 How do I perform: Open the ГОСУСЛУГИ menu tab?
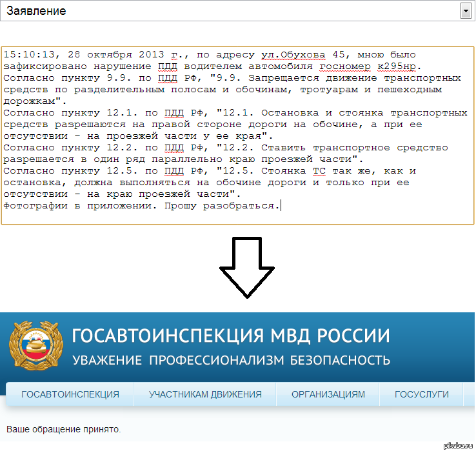coord(421,394)
